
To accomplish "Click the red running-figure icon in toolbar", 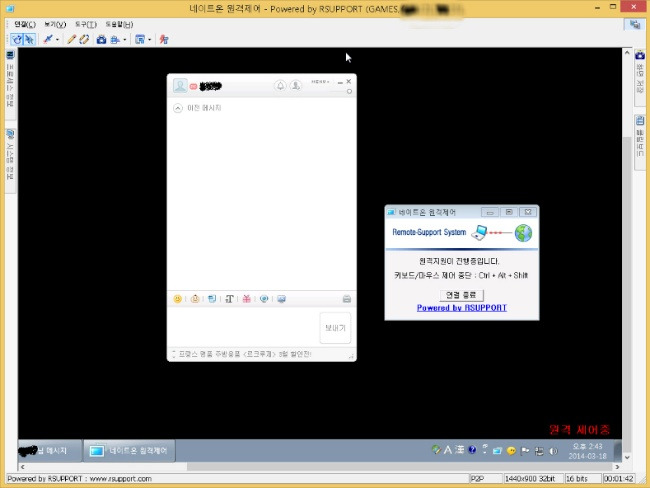I will pos(164,39).
